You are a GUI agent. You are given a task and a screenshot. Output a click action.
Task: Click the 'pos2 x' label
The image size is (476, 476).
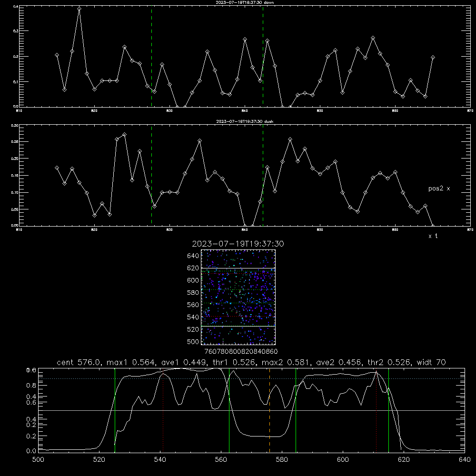pyautogui.click(x=439, y=188)
